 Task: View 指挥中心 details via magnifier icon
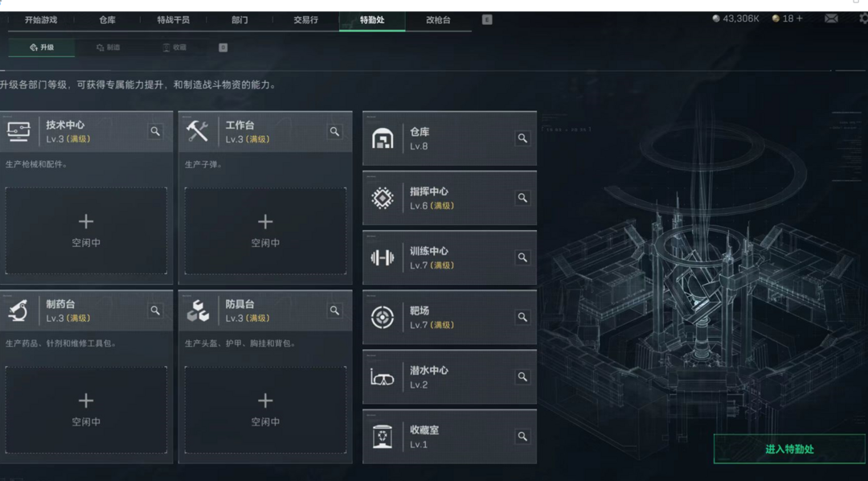[522, 198]
